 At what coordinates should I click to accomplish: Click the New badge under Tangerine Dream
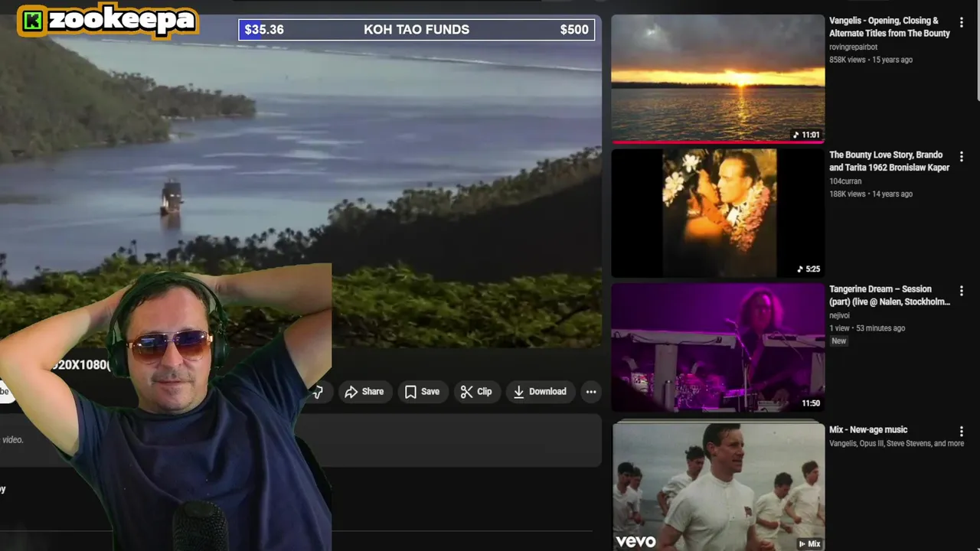click(x=839, y=341)
